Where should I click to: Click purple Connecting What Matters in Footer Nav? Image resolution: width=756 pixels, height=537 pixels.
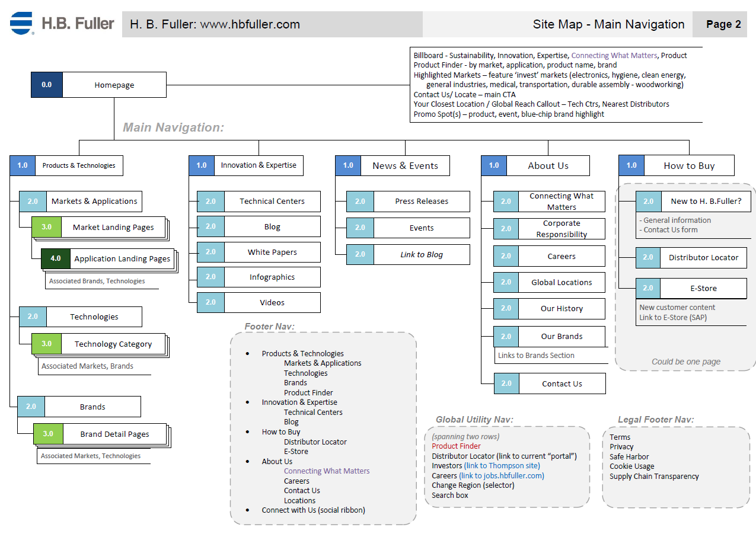tap(327, 471)
